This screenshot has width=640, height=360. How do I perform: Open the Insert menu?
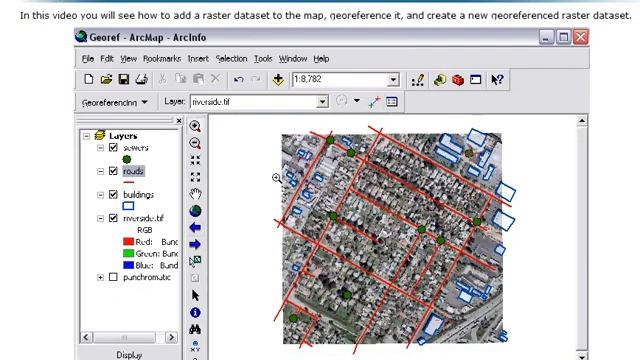(x=198, y=59)
